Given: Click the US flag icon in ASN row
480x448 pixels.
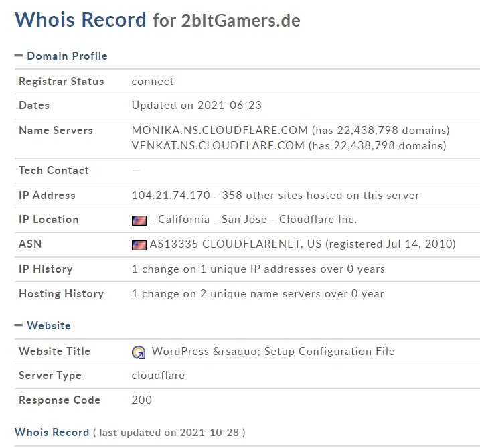Looking at the screenshot, I should (139, 245).
